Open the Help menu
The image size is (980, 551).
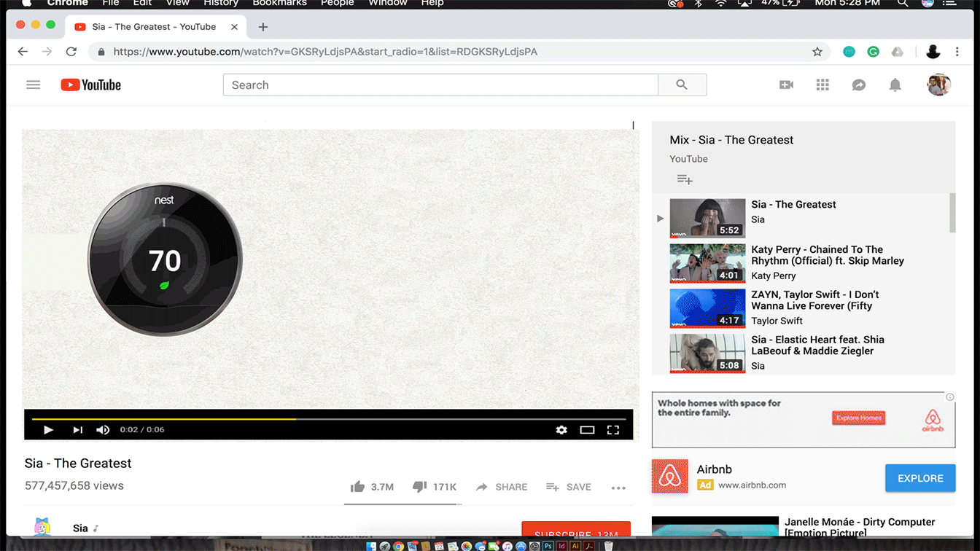point(432,3)
